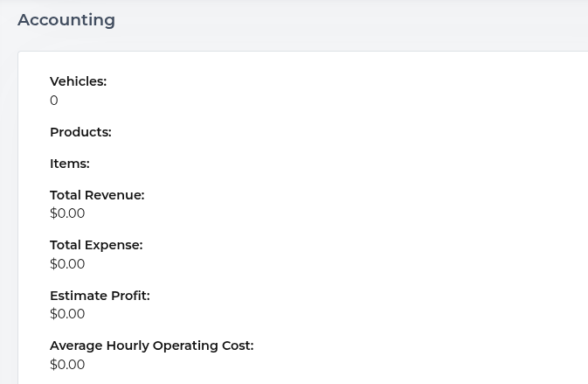Select the $0.00 amount under Estimate Profit
The height and width of the screenshot is (384, 588).
67,314
